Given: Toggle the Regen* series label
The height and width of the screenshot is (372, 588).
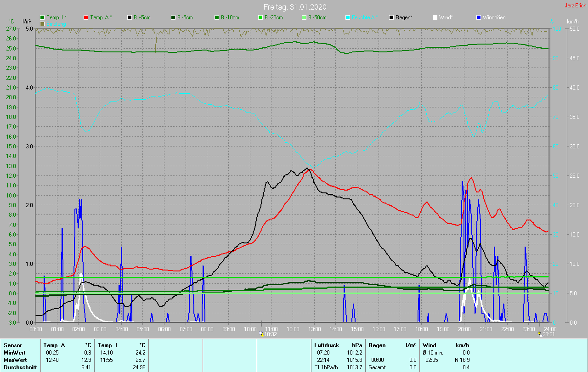Looking at the screenshot, I should [x=403, y=17].
